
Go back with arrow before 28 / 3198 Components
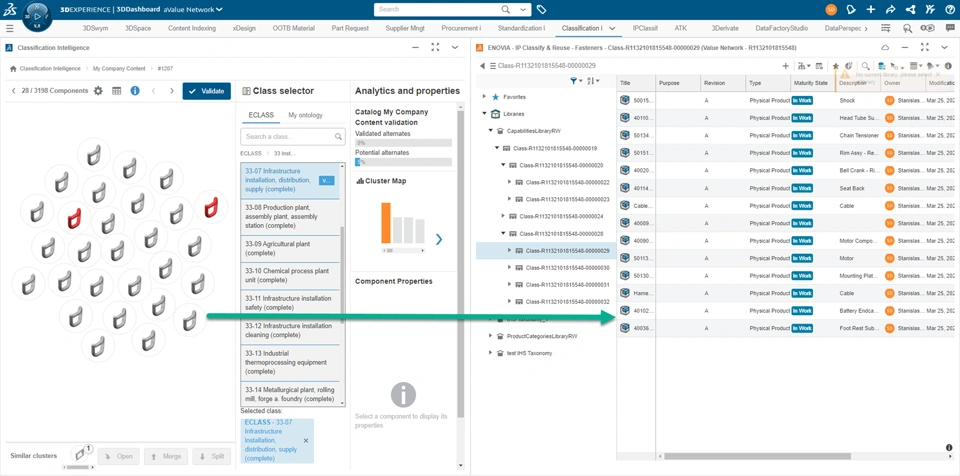pyautogui.click(x=13, y=91)
